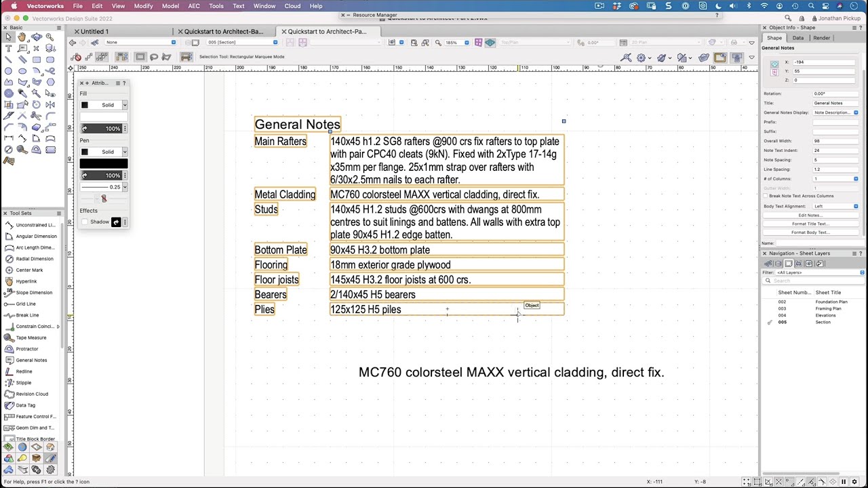Click the Title input field
This screenshot has height=488, width=868.
pyautogui.click(x=836, y=103)
